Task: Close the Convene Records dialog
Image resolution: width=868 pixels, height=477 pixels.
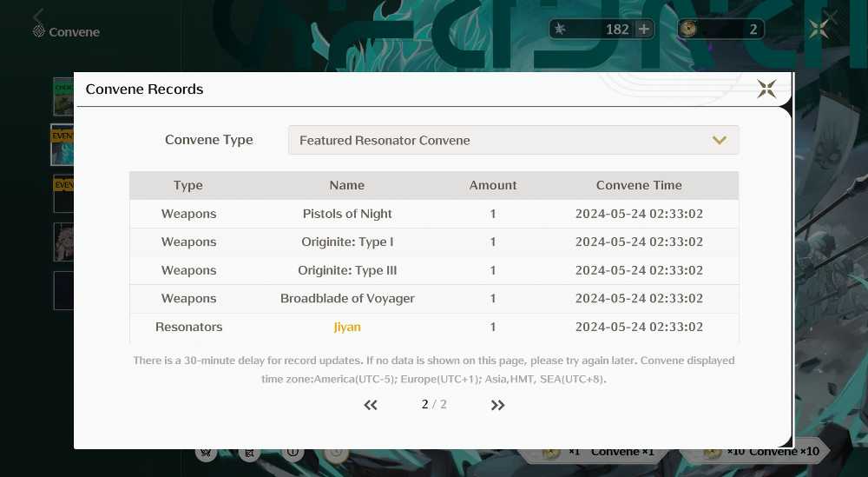Action: [766, 89]
